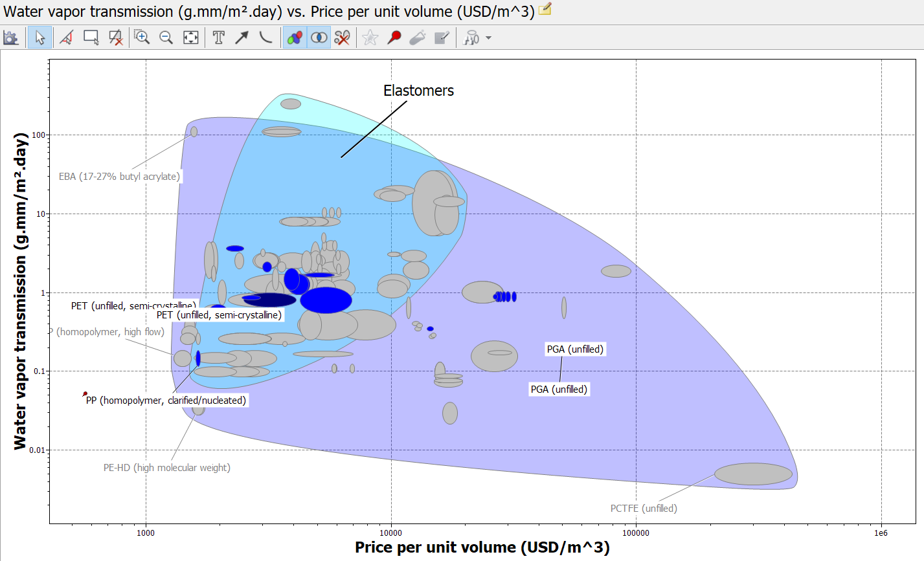Click the grey star favourites icon
This screenshot has width=924, height=561.
[x=370, y=38]
